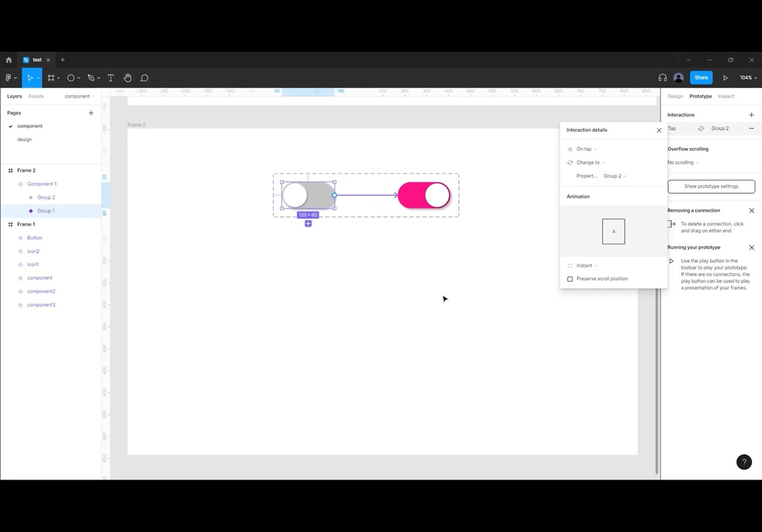Open the Frame tool options dropdown

click(58, 78)
